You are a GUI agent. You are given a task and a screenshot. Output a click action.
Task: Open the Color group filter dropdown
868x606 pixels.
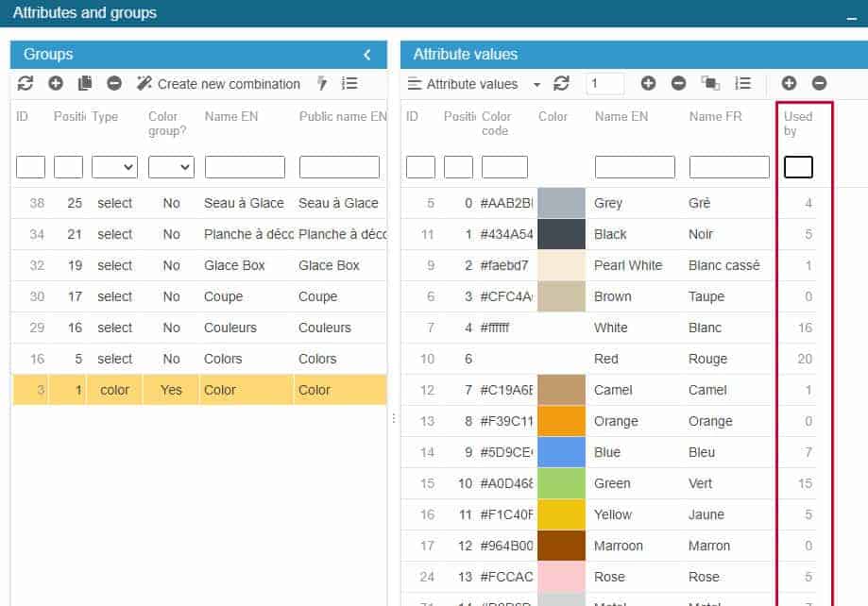coord(171,167)
